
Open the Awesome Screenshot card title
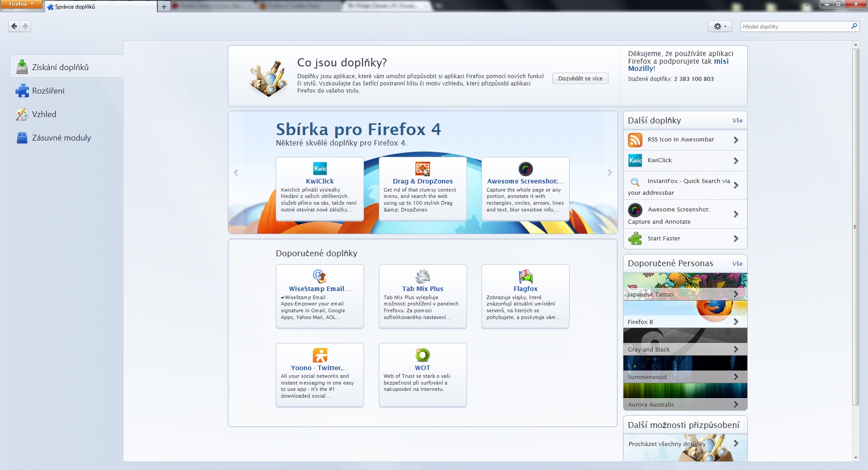pos(525,181)
